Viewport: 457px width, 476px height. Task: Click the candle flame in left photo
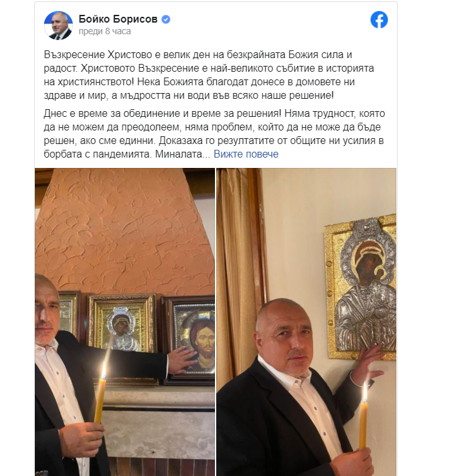pos(103,369)
